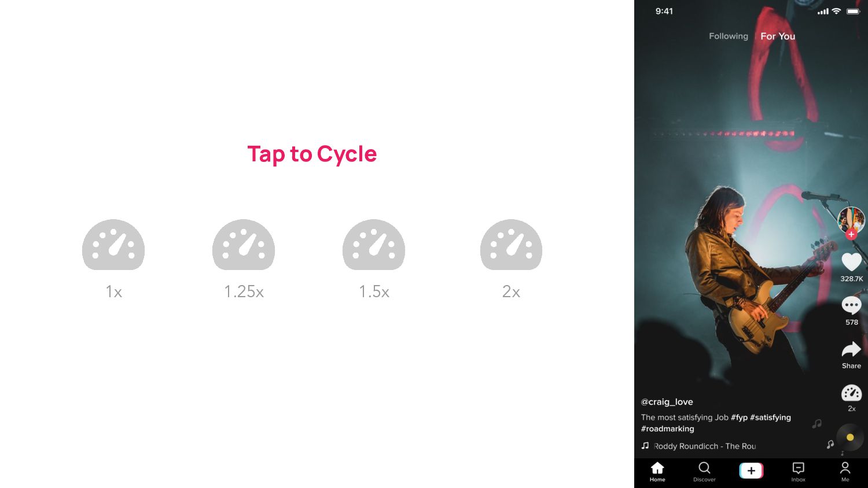This screenshot has height=488, width=868.
Task: Go to Home in bottom navigation
Action: (657, 472)
